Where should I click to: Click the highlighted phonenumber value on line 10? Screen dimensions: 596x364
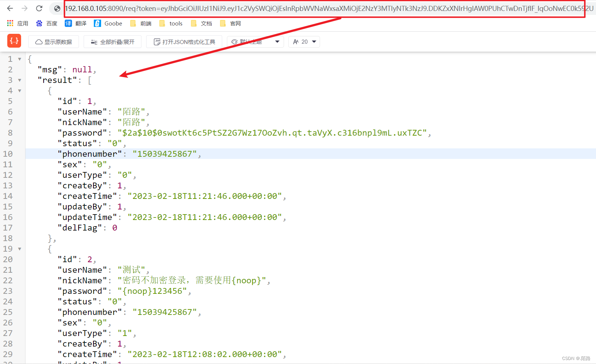(x=165, y=154)
